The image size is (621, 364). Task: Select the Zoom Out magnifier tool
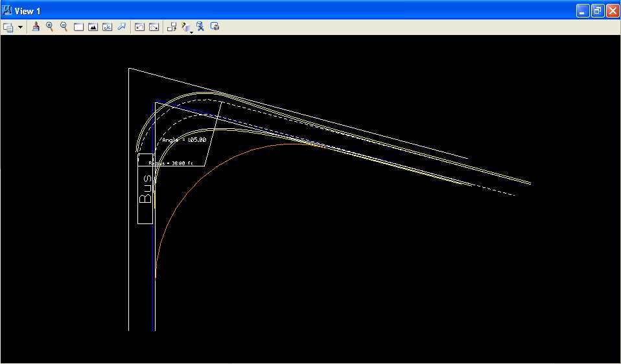[x=64, y=27]
